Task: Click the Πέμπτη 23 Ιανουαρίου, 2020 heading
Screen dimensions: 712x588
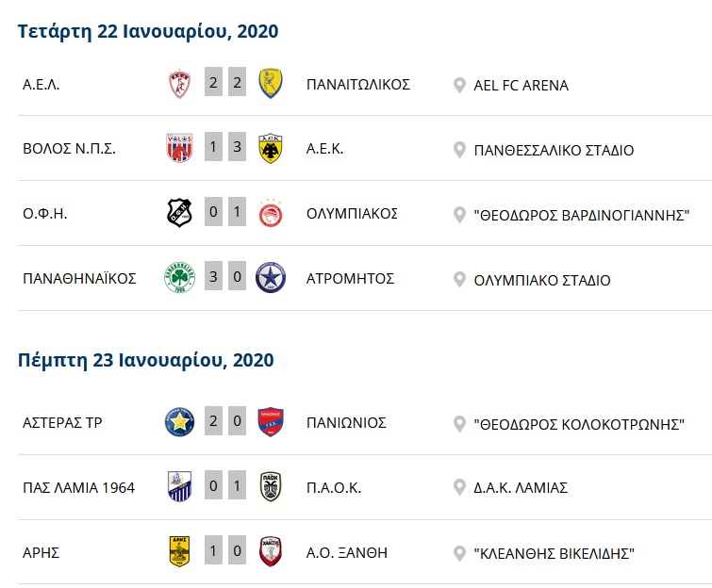Action: 146,360
